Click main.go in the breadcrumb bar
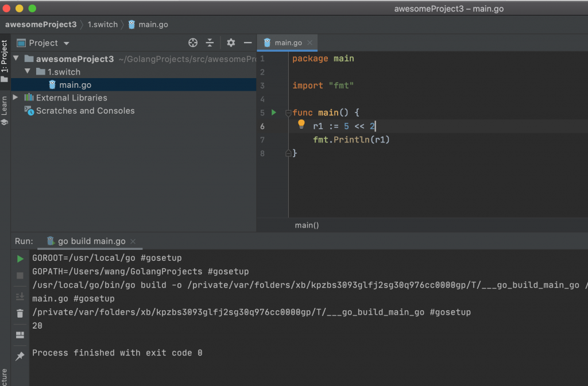588x386 pixels. click(x=153, y=24)
